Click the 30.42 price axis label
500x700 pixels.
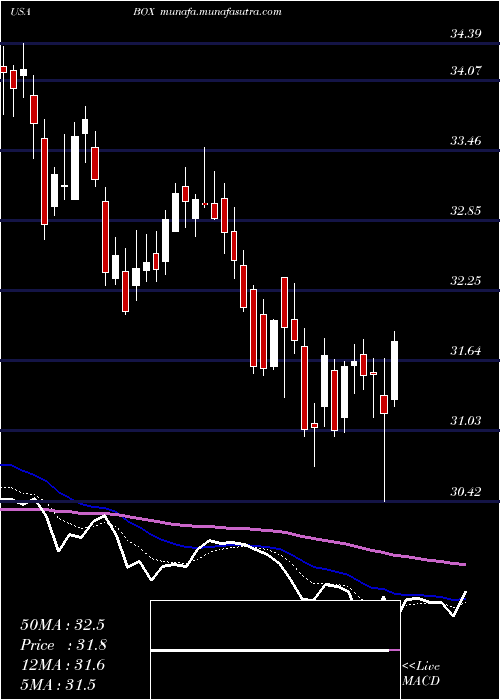(466, 492)
